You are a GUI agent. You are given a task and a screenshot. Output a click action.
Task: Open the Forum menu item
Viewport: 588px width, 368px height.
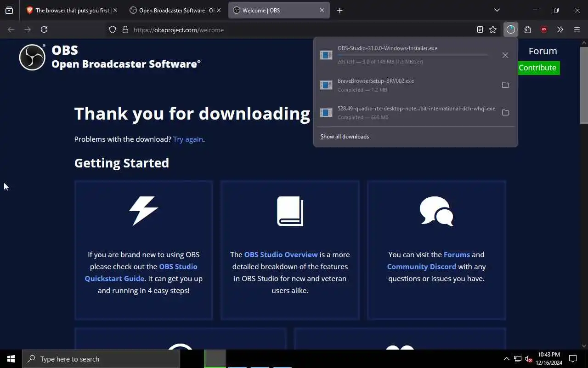tap(543, 51)
